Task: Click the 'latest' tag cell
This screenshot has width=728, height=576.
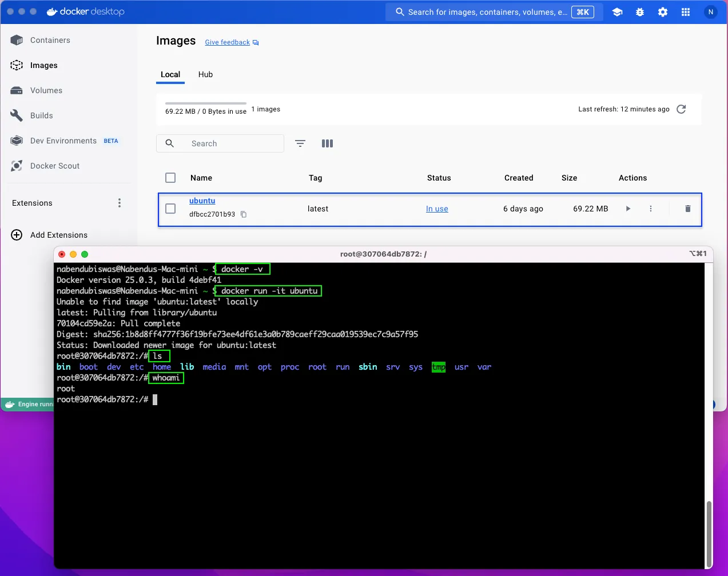Action: [318, 209]
